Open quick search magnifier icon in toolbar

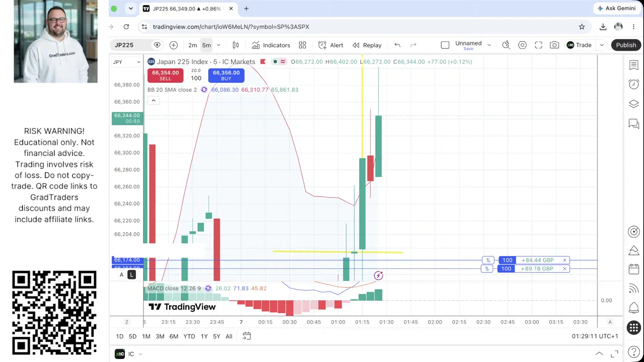[x=506, y=45]
